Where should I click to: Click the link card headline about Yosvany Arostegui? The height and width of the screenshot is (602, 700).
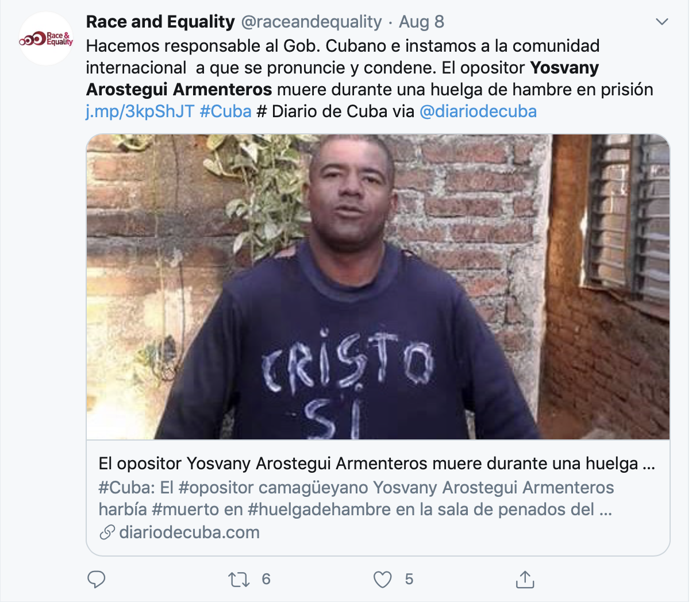(377, 464)
